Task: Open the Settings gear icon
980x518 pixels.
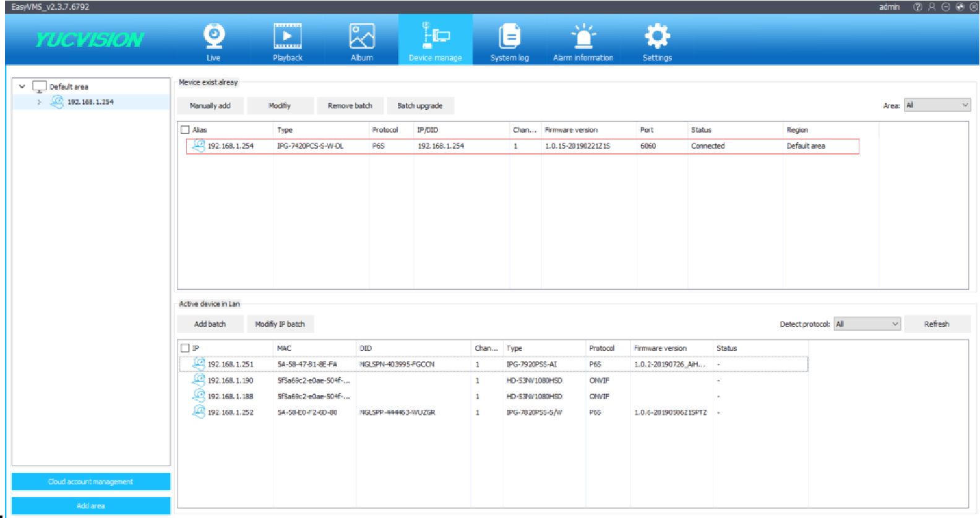Action: point(656,36)
